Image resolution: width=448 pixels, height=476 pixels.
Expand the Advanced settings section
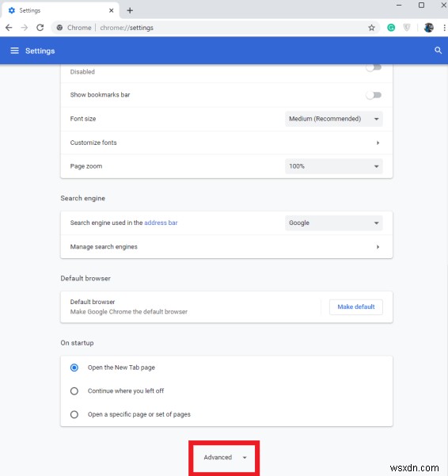tap(225, 458)
